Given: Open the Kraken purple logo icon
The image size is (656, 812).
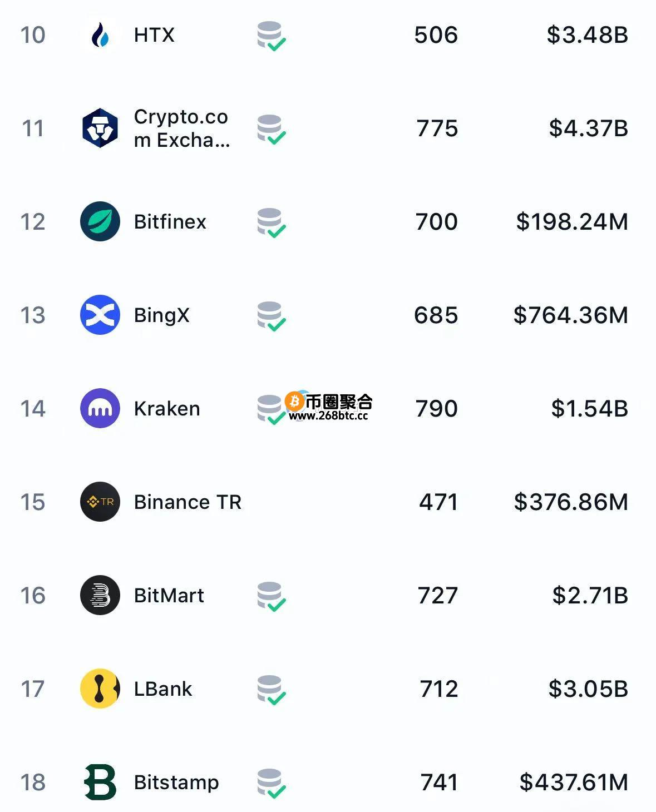Looking at the screenshot, I should point(100,408).
